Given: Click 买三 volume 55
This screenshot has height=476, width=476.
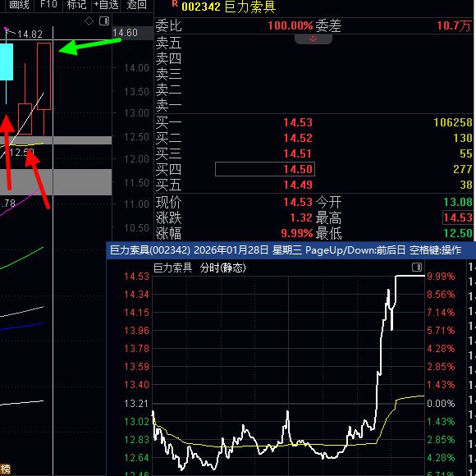Looking at the screenshot, I should 466,153.
